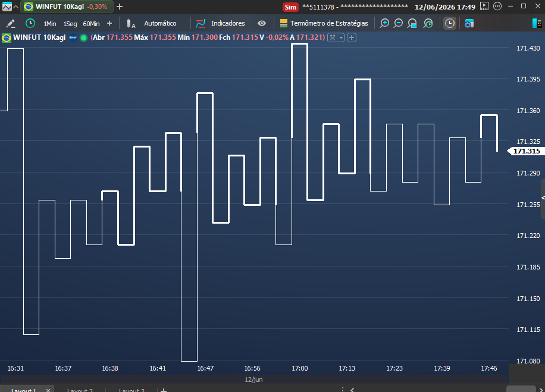Select the pencil drawing tool
This screenshot has height=392, width=545.
[11, 24]
